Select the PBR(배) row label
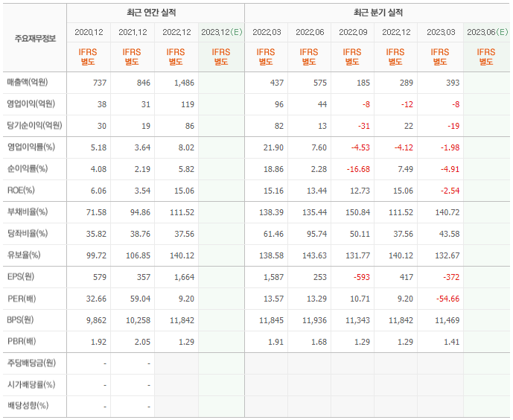The height and width of the screenshot is (420, 513). pyautogui.click(x=22, y=341)
